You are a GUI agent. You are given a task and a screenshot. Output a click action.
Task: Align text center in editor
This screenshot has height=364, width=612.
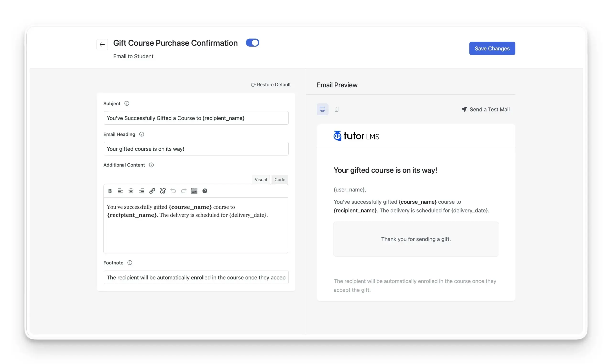[x=131, y=191]
